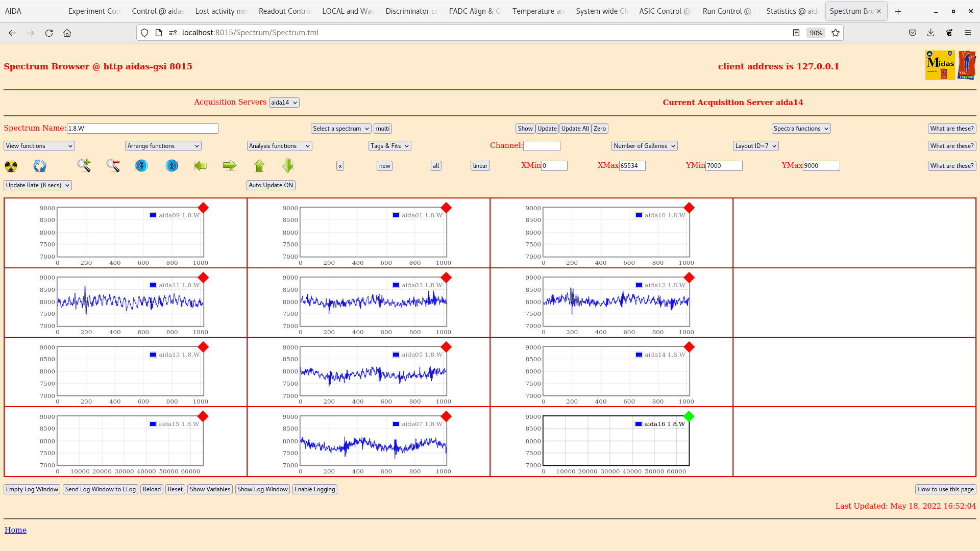Image resolution: width=980 pixels, height=551 pixels.
Task: Open the Update Rate (8 secs) dropdown
Action: click(38, 185)
